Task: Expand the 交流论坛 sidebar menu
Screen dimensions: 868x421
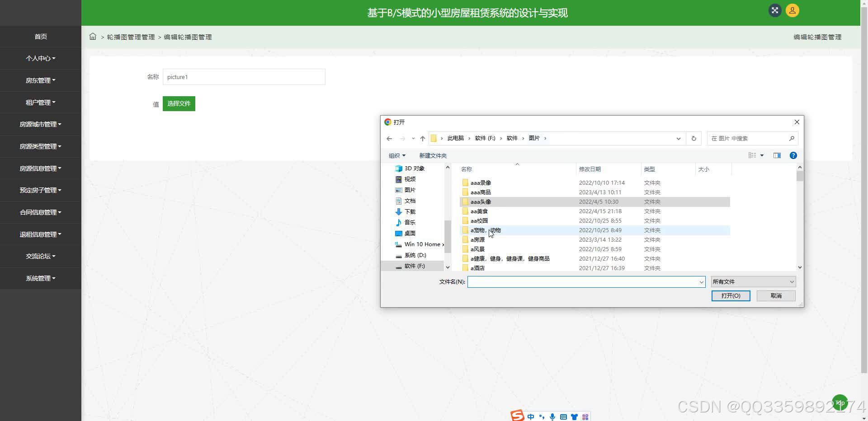Action: point(41,256)
